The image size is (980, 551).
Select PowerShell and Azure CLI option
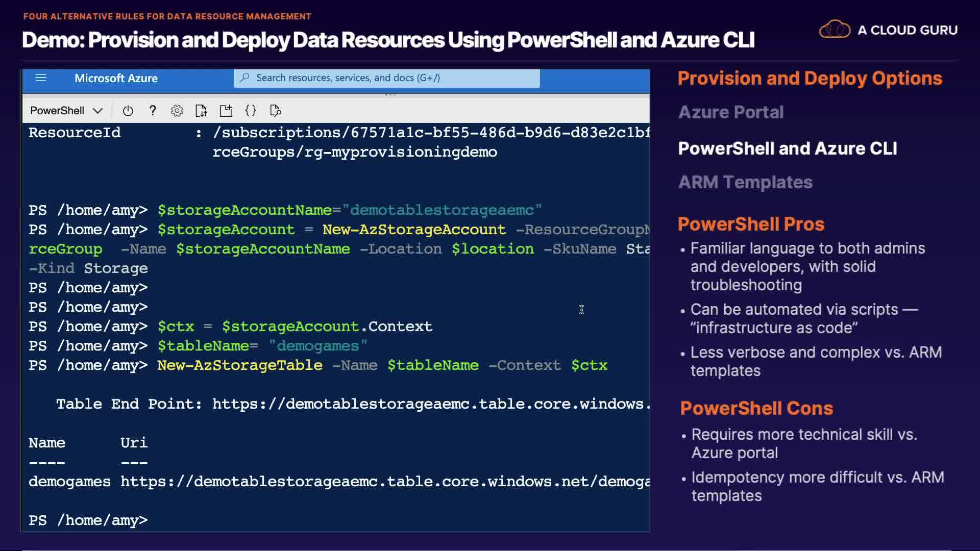pos(787,148)
